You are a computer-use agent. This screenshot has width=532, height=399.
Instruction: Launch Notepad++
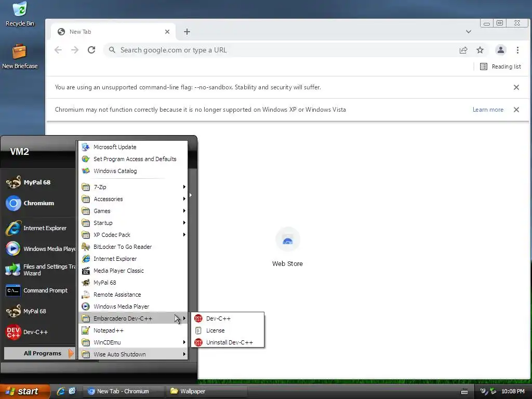pyautogui.click(x=134, y=330)
